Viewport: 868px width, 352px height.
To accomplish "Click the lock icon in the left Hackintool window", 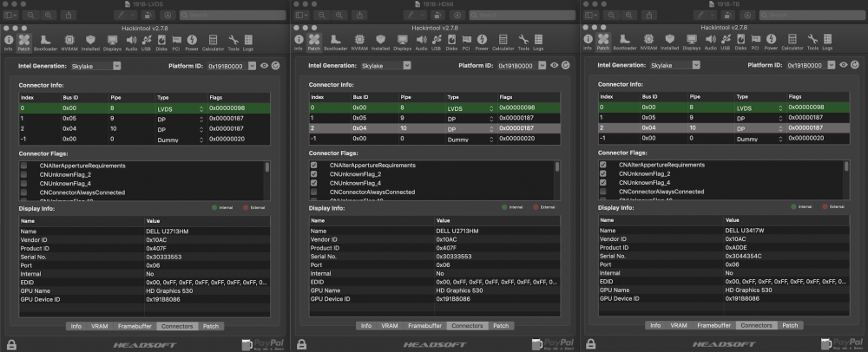I will pos(11,345).
